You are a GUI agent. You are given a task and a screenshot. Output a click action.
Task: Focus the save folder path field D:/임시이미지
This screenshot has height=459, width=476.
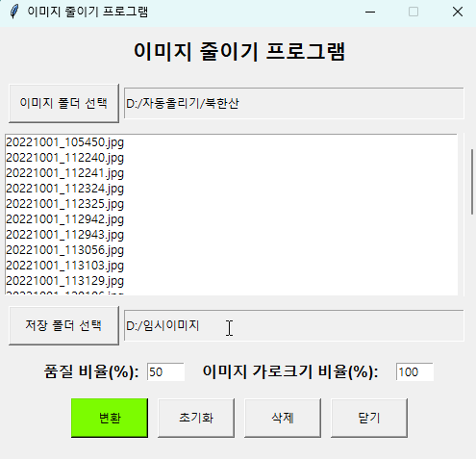pos(294,325)
